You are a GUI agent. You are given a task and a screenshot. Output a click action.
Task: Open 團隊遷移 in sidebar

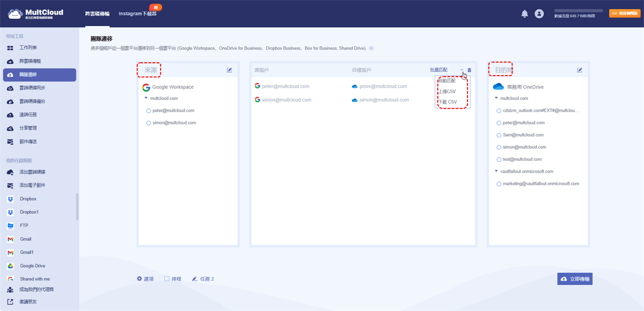39,75
